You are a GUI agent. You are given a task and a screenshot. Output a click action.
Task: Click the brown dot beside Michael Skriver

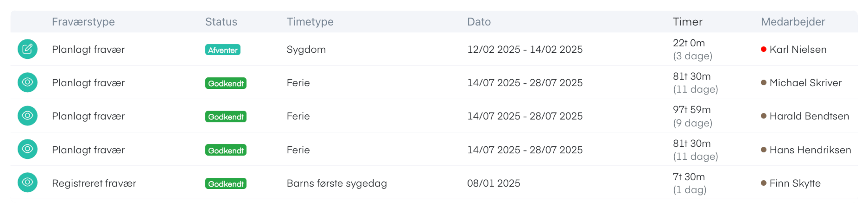tap(763, 83)
